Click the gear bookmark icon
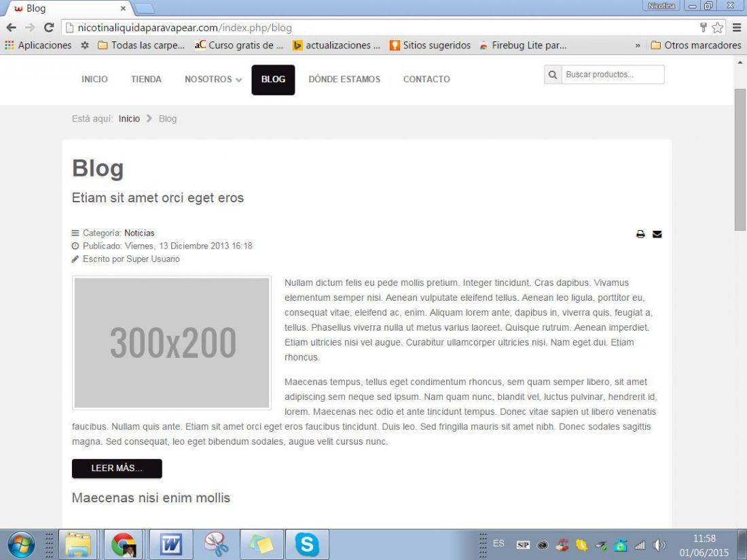Image resolution: width=747 pixels, height=560 pixels. click(x=85, y=45)
